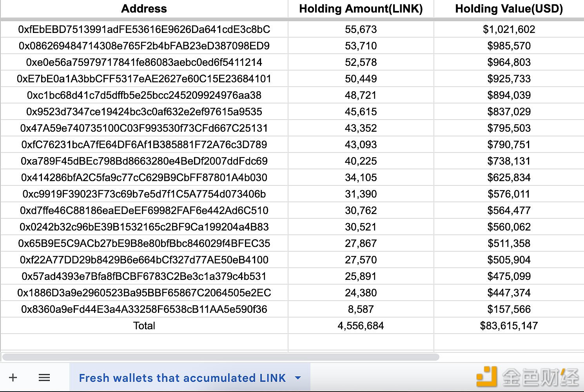
Task: Select holding amount 24,380
Action: 361,293
